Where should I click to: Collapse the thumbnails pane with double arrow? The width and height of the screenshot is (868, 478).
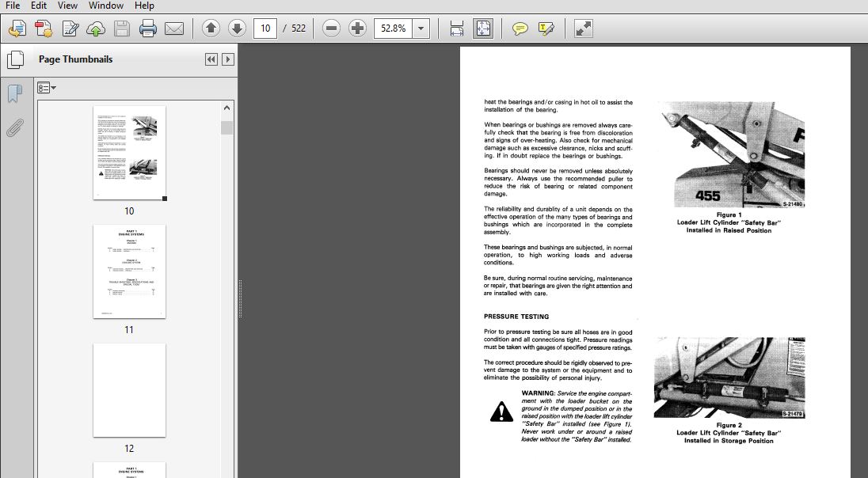pos(211,59)
